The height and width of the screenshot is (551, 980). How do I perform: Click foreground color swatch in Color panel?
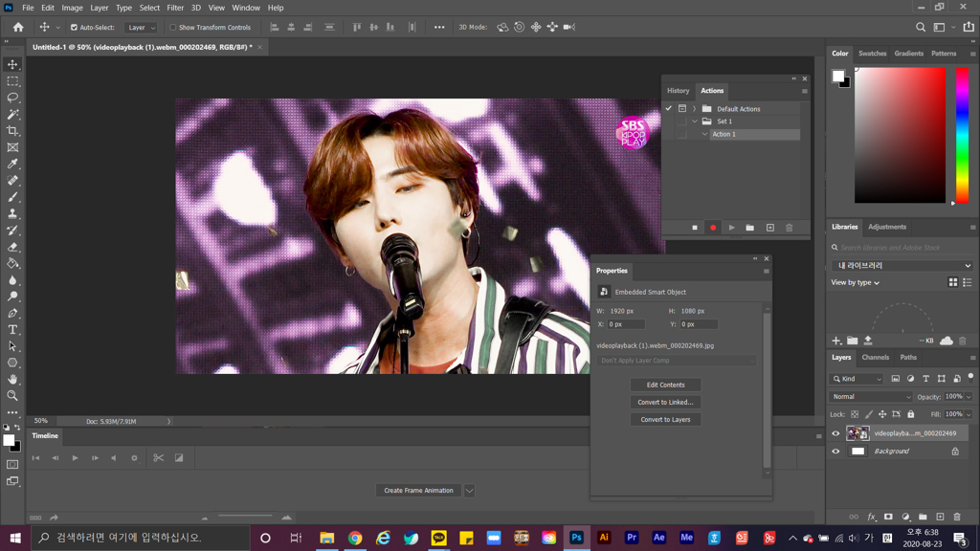[838, 77]
